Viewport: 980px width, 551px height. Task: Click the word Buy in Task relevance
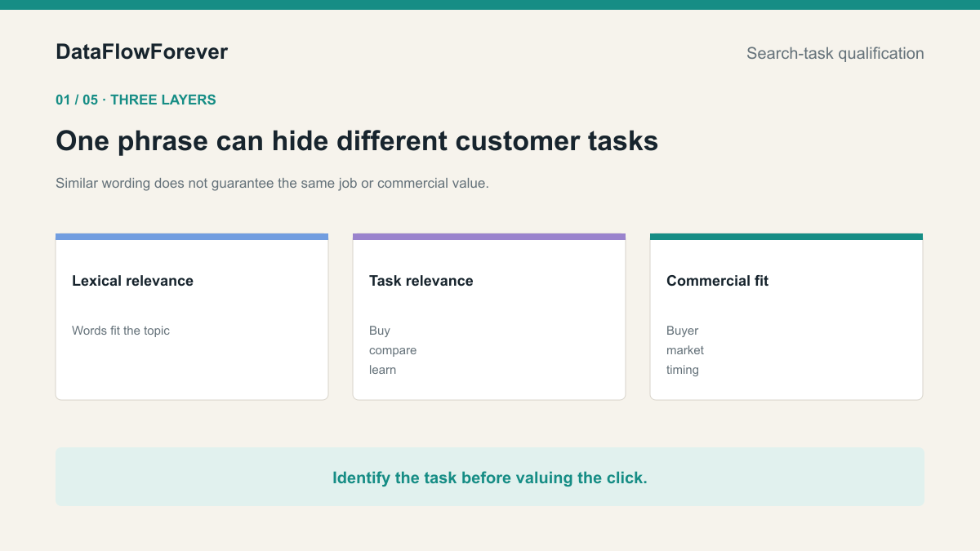[380, 331]
